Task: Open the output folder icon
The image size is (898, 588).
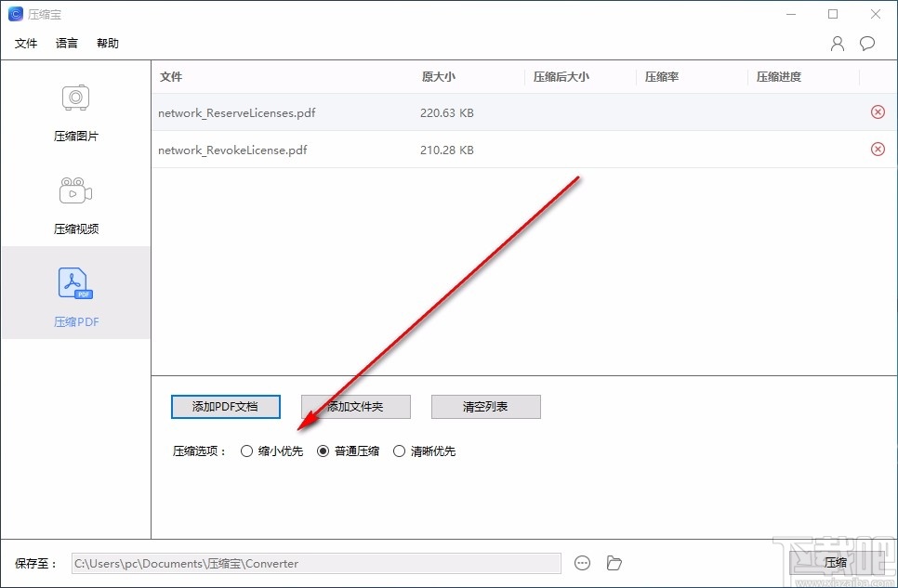Action: pos(614,563)
